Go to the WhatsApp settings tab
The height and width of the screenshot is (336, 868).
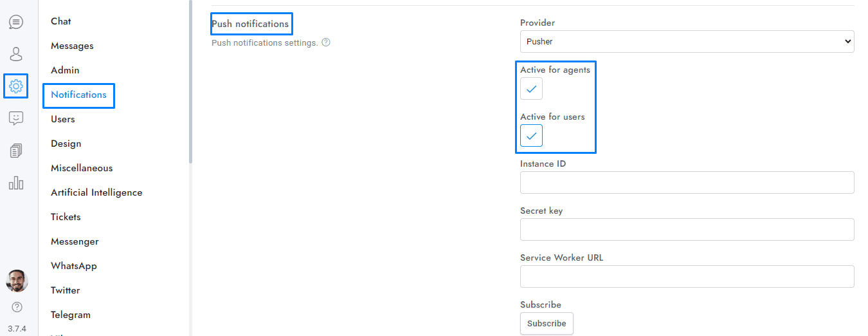point(74,266)
